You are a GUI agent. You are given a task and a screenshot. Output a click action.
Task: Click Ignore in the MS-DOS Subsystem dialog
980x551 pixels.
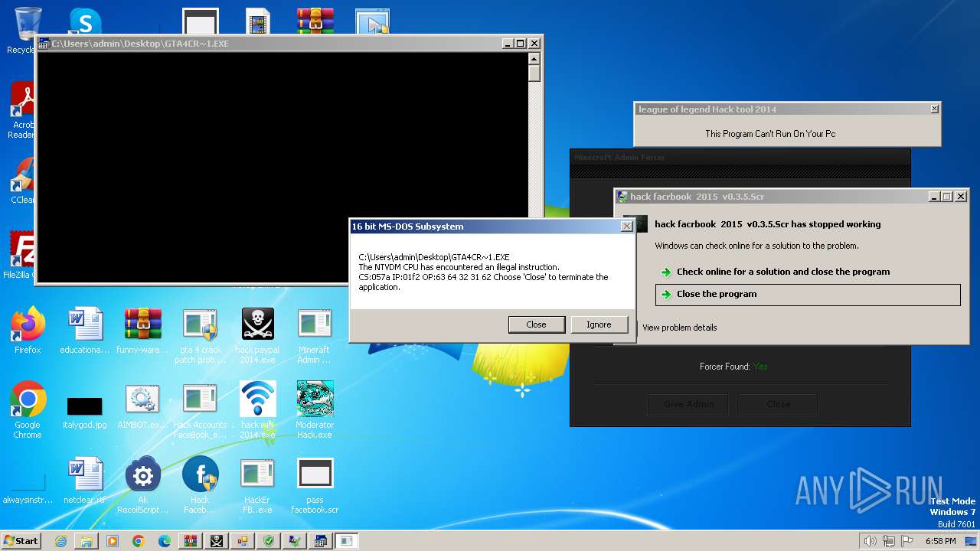[599, 324]
